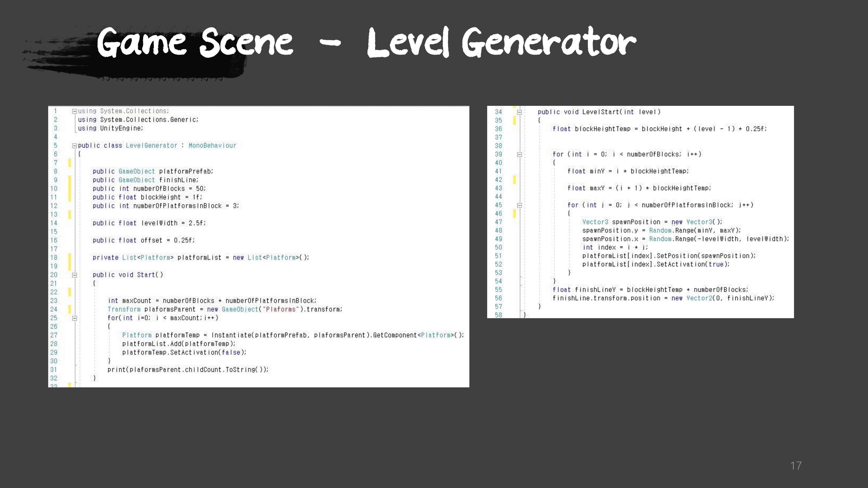Click "using System.Collections.Generic;" on line 2

[138, 120]
